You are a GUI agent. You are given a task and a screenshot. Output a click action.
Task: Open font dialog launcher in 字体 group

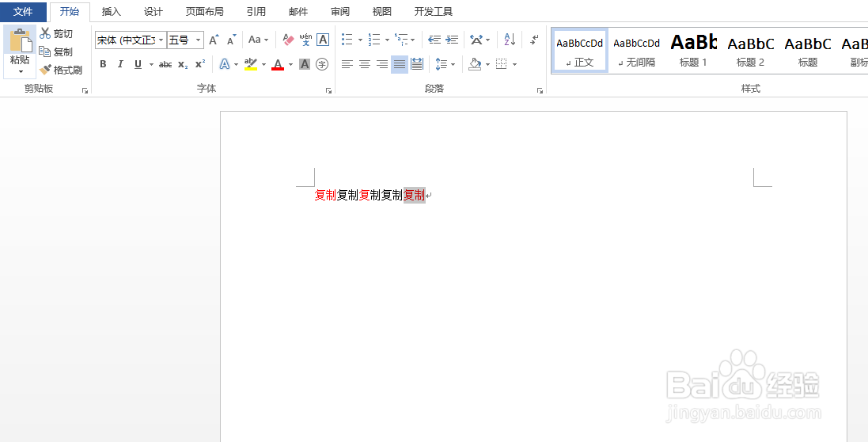coord(329,90)
